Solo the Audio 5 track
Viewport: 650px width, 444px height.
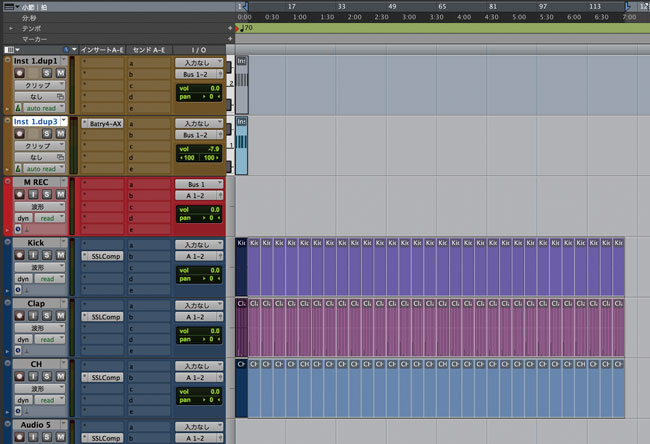(x=47, y=437)
